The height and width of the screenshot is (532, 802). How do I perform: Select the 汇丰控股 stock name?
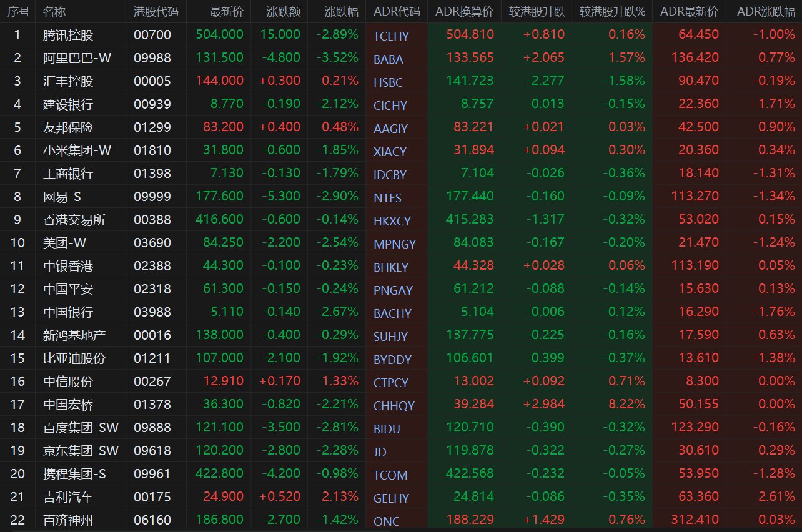[69, 81]
